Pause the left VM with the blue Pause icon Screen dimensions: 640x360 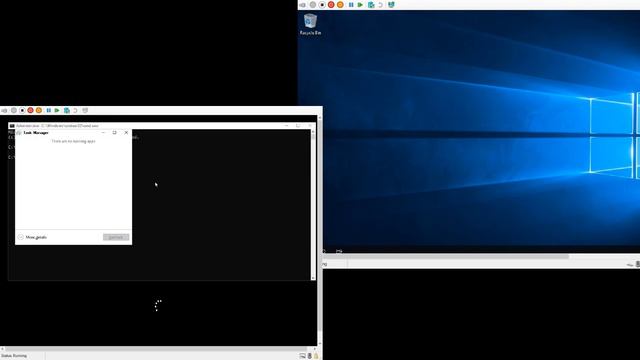pyautogui.click(x=49, y=111)
